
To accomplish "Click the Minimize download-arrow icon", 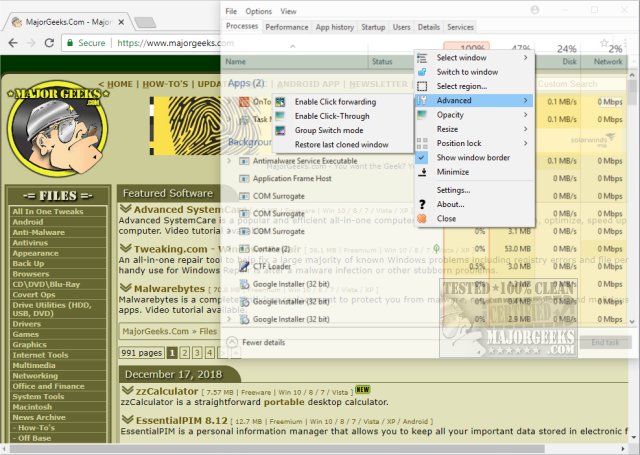I will tap(422, 172).
